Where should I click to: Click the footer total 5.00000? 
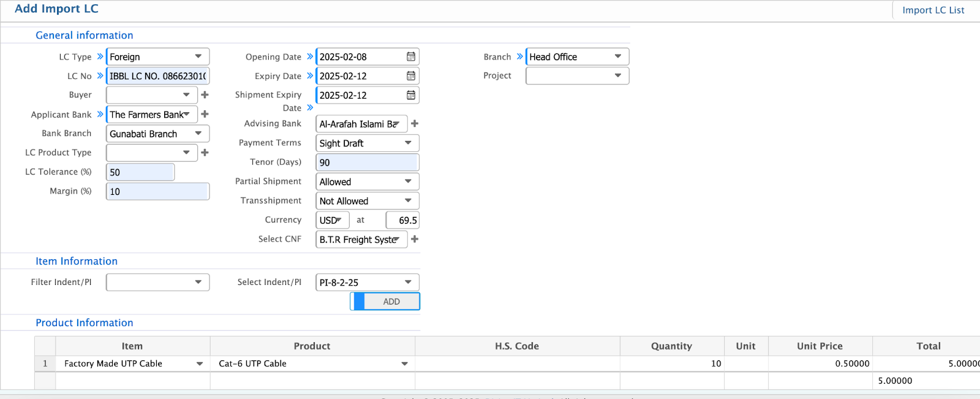point(895,381)
